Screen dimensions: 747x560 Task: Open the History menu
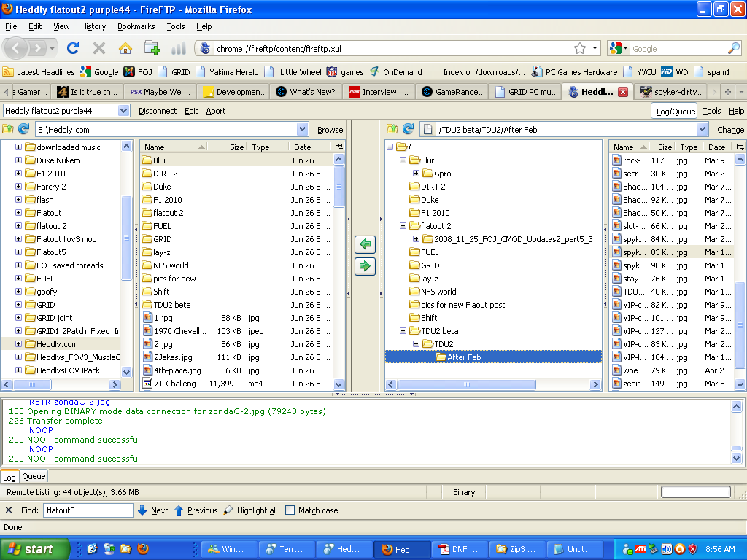point(93,27)
